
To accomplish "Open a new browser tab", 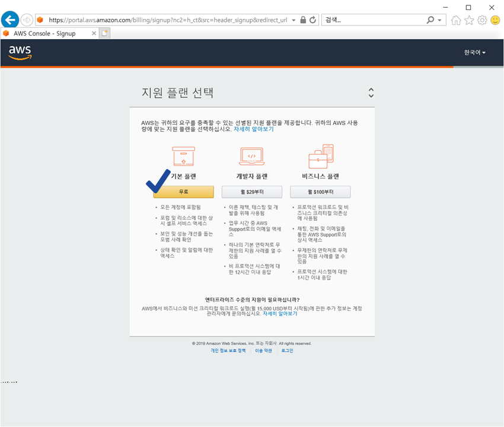I will 104,33.
